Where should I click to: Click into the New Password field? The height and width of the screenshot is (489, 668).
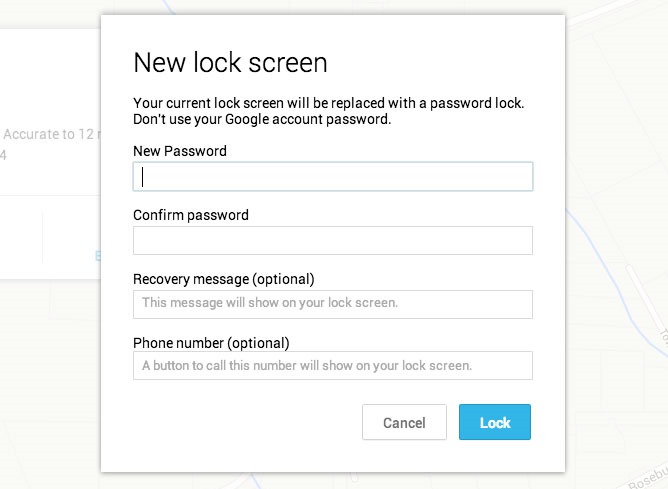click(333, 177)
